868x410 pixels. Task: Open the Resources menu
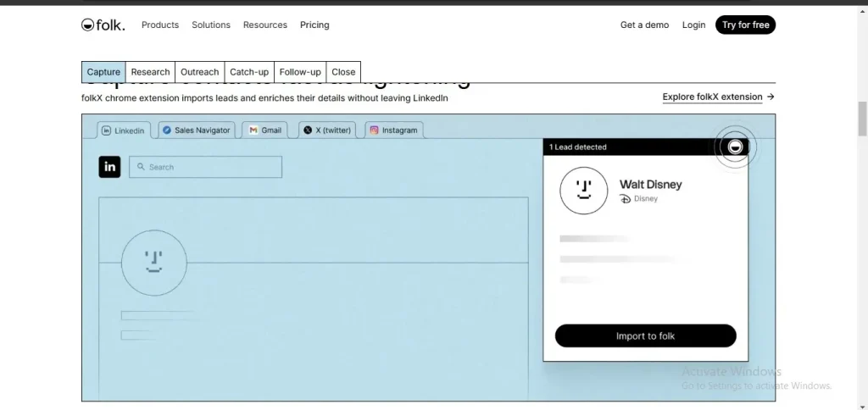coord(265,25)
